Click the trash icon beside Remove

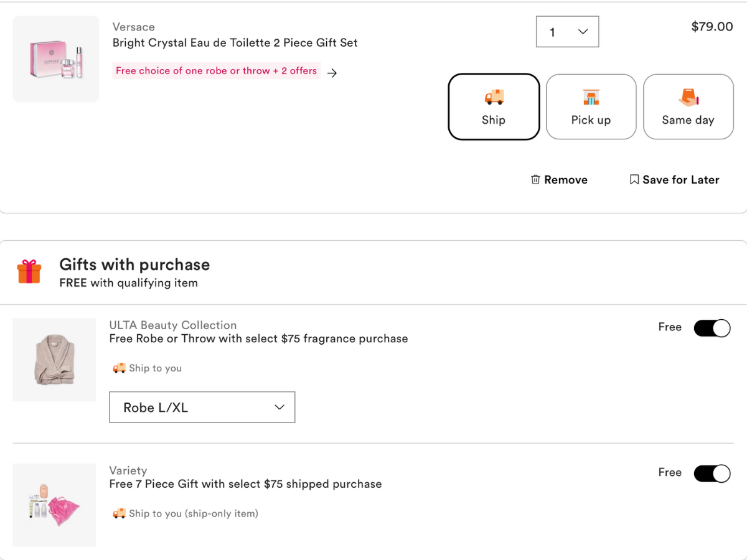point(535,180)
